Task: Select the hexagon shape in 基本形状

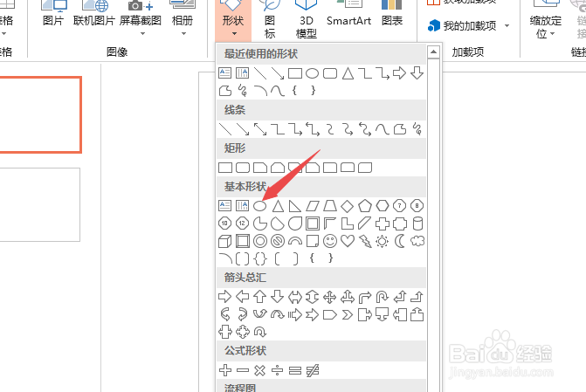Action: (383, 206)
